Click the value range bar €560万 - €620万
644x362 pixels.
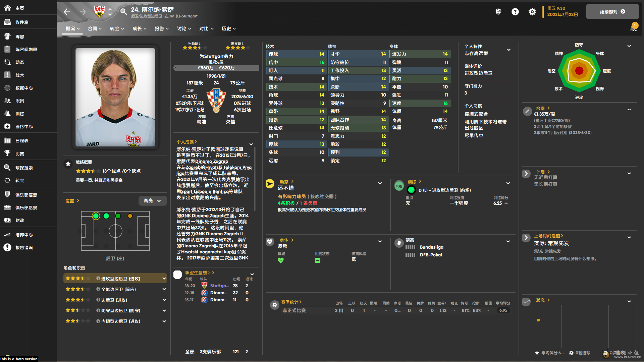[216, 68]
